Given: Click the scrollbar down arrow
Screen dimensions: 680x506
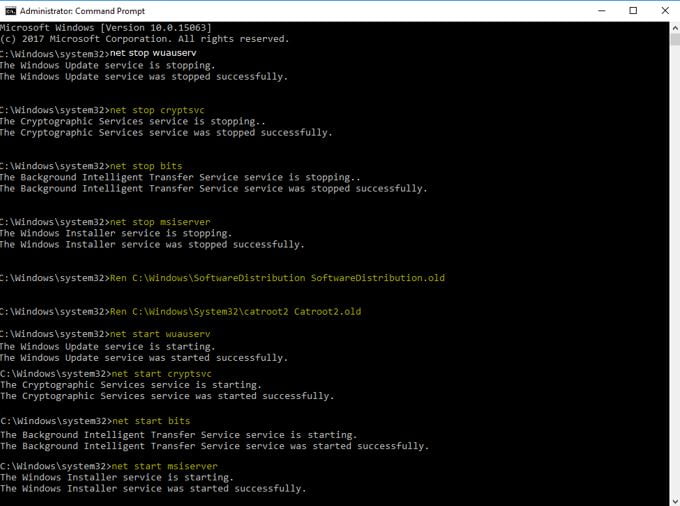Looking at the screenshot, I should coord(675,501).
